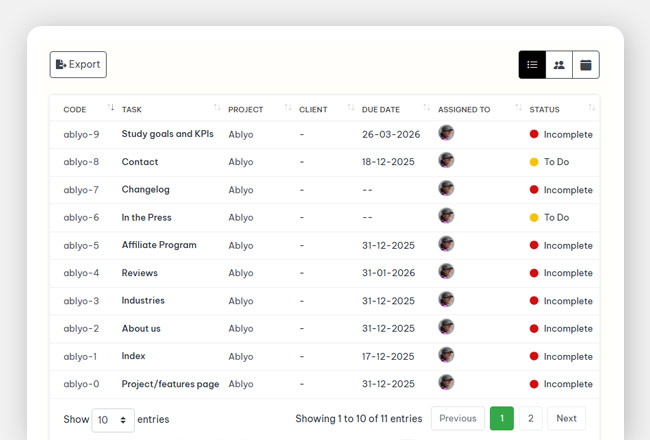Click assignee avatar in Affiliate Program row
The width and height of the screenshot is (650, 440).
click(x=446, y=244)
